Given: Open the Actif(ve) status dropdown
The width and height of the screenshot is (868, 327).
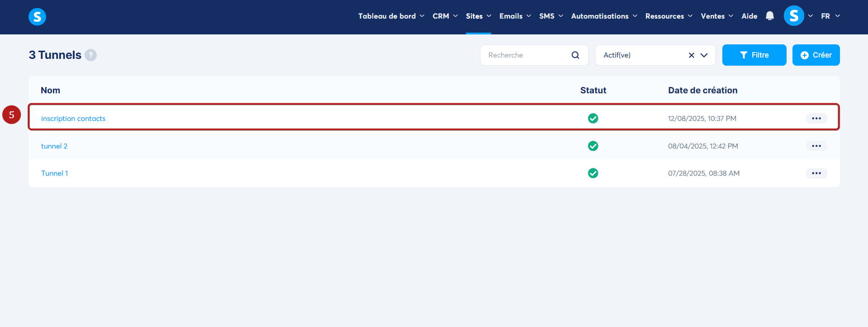Looking at the screenshot, I should [x=655, y=55].
